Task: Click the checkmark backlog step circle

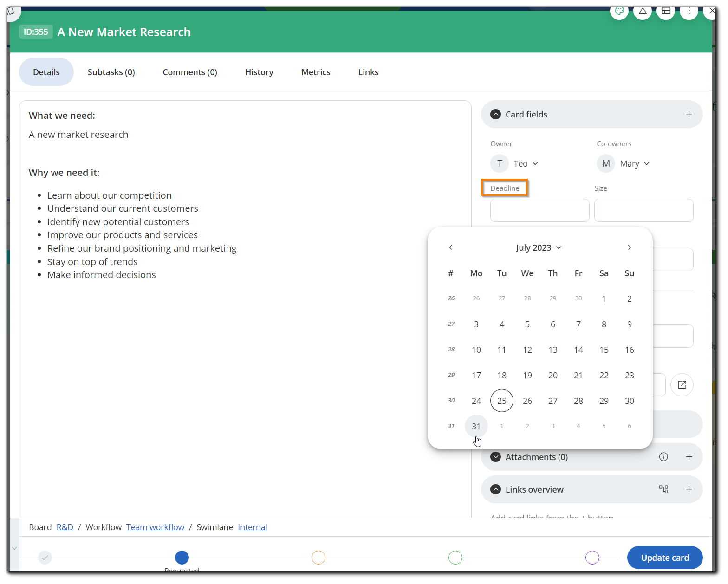Action: 45,557
